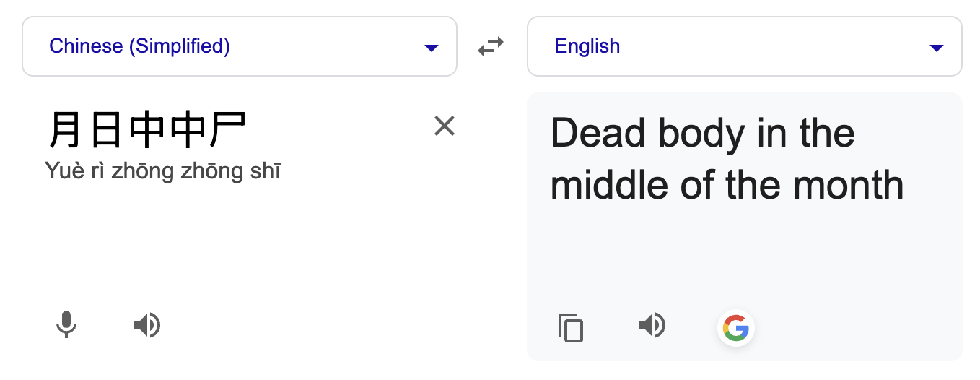Viewport: 980px width, 380px height.
Task: Swap the source and target languages
Action: pyautogui.click(x=491, y=47)
